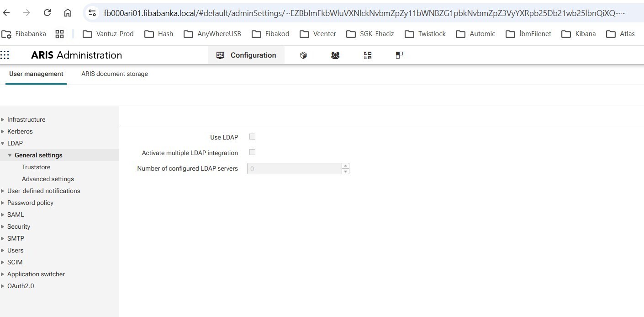The image size is (644, 317).
Task: Open the user management people icon
Action: click(x=335, y=55)
